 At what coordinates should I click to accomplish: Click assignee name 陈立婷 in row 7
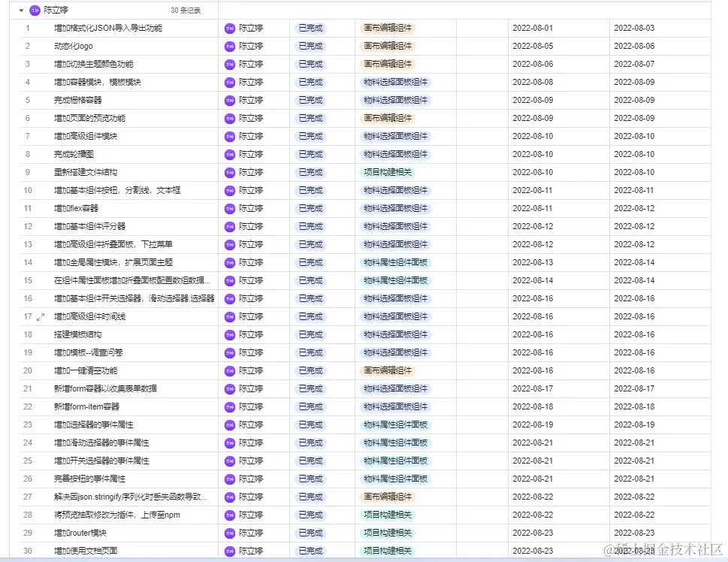tap(251, 137)
